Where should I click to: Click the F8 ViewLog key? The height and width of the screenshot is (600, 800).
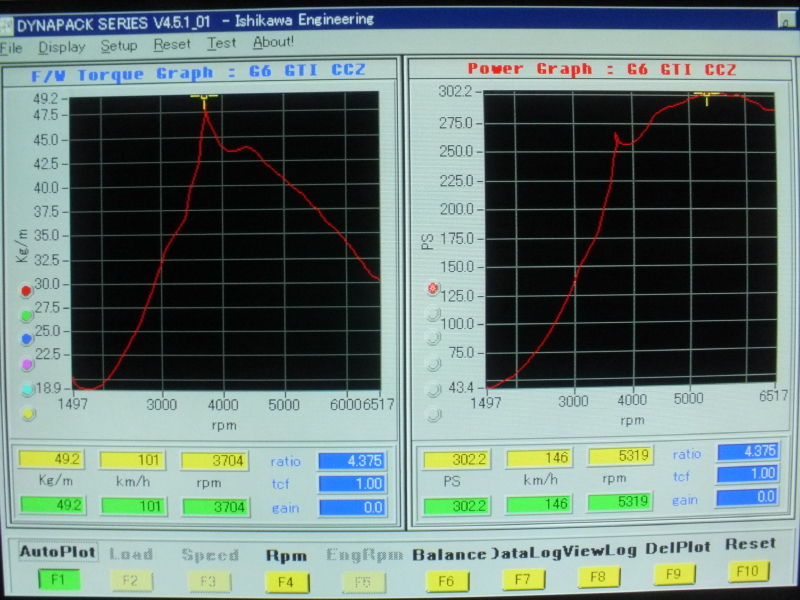(x=597, y=577)
